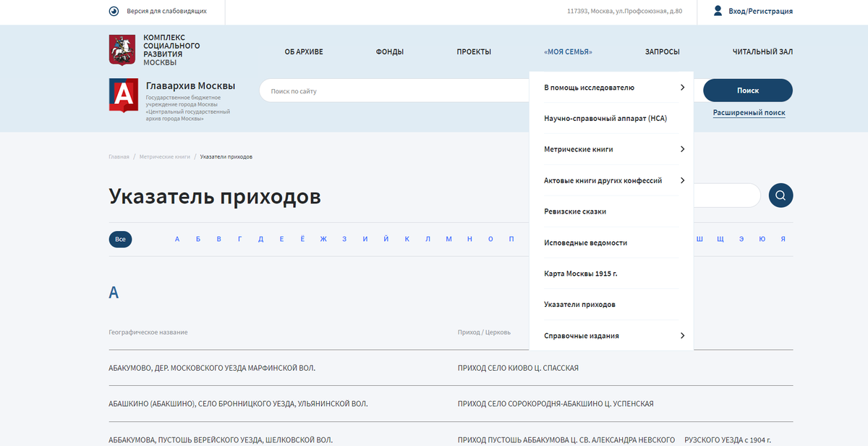Image resolution: width=868 pixels, height=446 pixels.
Task: Click the Главархив red A logo
Action: pos(123,96)
